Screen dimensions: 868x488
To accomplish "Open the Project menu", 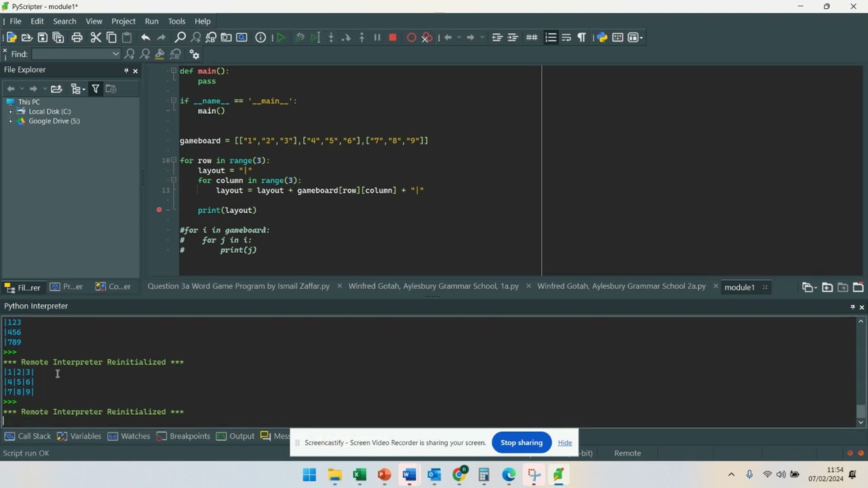I will 123,21.
